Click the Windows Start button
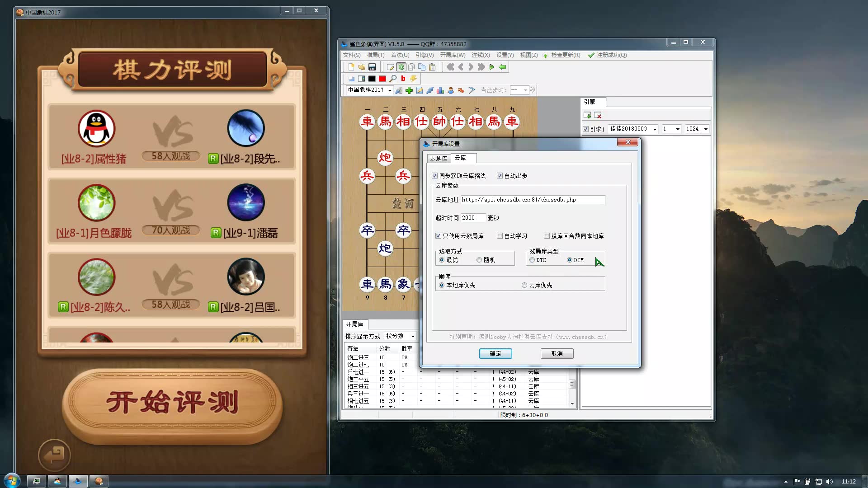 (12, 481)
